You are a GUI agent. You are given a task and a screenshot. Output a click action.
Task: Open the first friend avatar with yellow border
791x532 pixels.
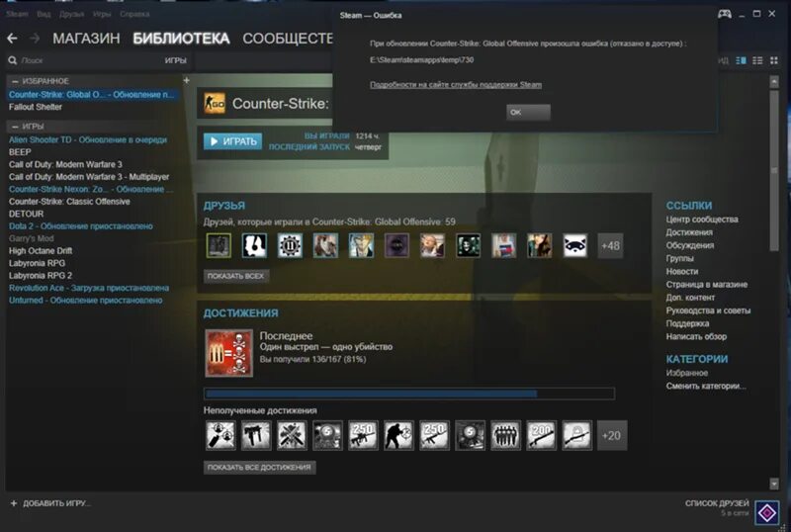pyautogui.click(x=219, y=246)
